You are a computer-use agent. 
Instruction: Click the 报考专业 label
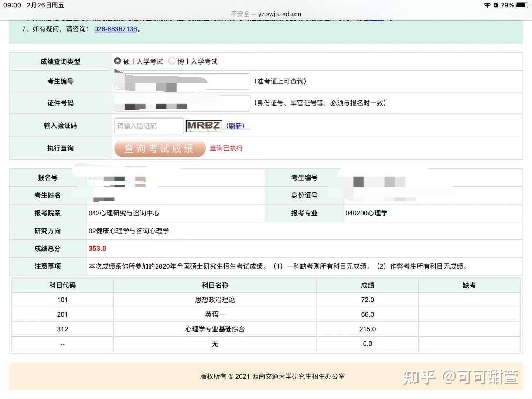coord(304,213)
